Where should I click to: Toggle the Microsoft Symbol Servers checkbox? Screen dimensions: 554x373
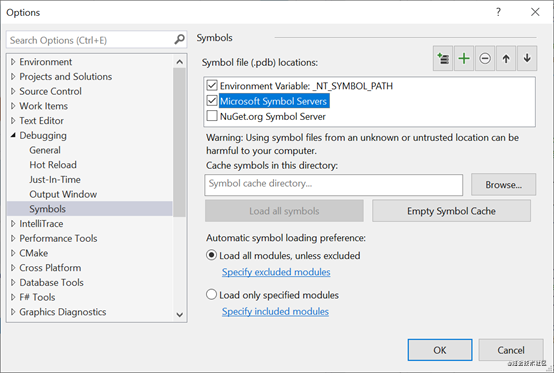(212, 101)
